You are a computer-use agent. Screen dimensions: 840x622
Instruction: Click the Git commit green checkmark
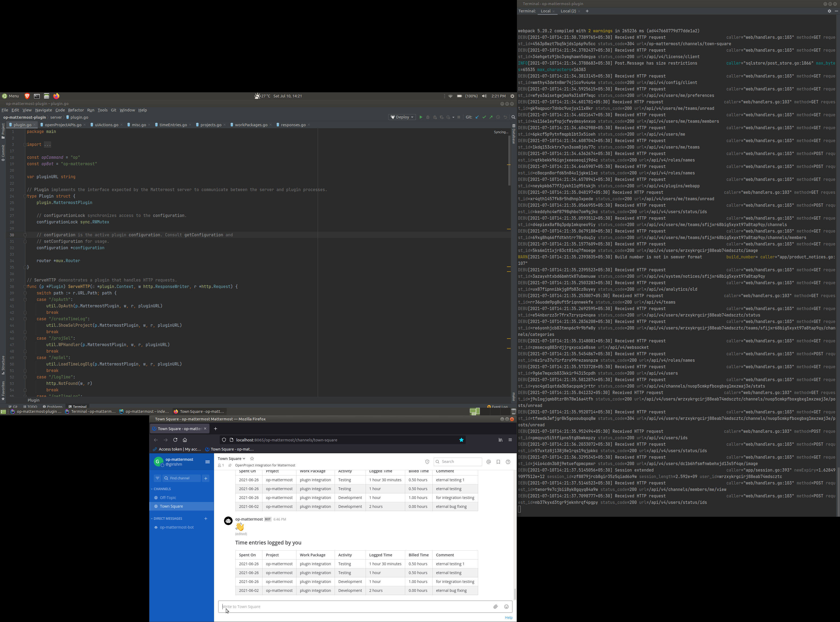(484, 117)
